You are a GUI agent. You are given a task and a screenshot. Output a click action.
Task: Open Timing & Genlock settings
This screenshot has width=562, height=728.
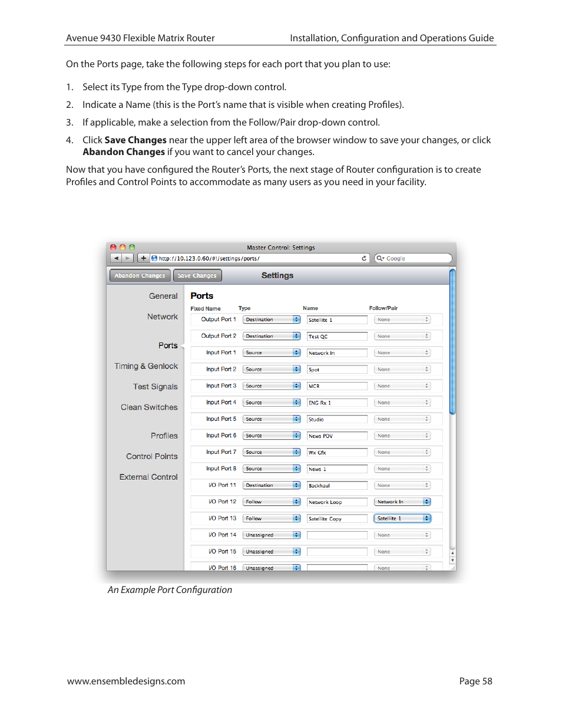pyautogui.click(x=146, y=366)
